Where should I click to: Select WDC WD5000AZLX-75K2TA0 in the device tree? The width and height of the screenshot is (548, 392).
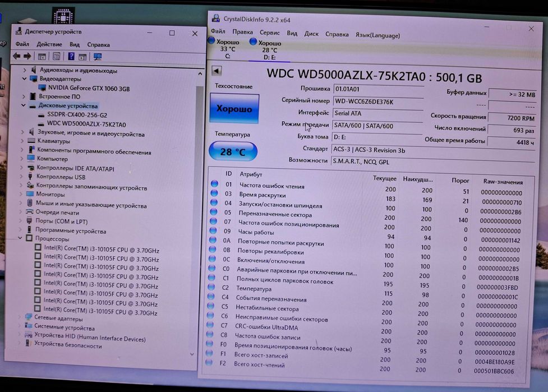pyautogui.click(x=87, y=124)
